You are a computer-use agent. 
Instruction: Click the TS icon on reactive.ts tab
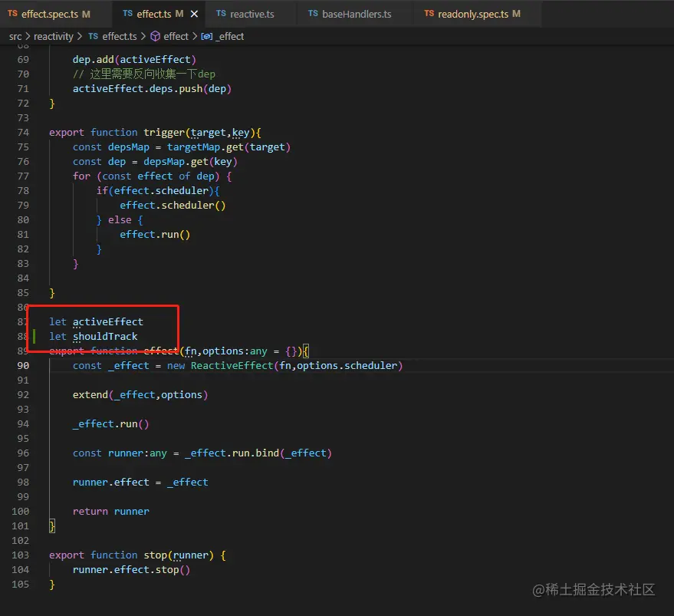(x=221, y=14)
